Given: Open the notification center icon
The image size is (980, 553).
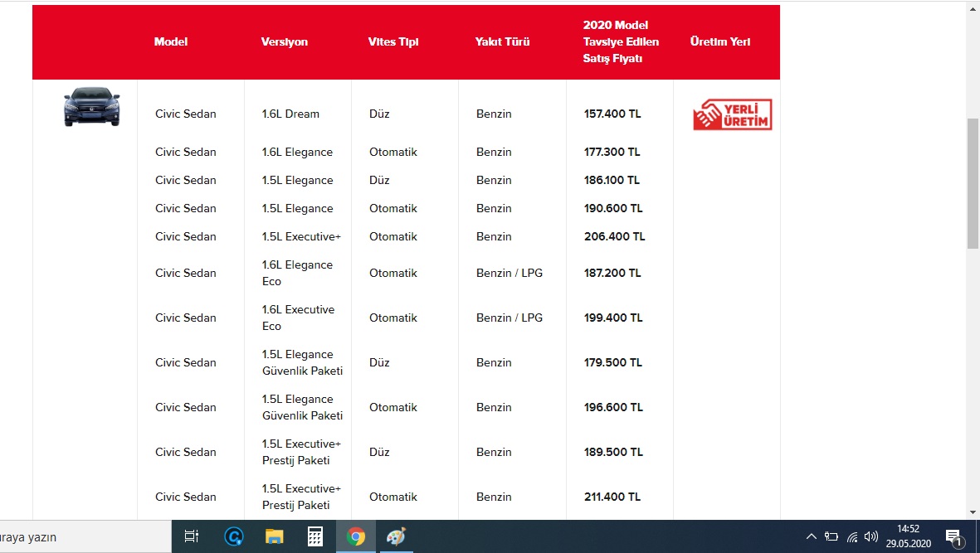Looking at the screenshot, I should point(954,536).
